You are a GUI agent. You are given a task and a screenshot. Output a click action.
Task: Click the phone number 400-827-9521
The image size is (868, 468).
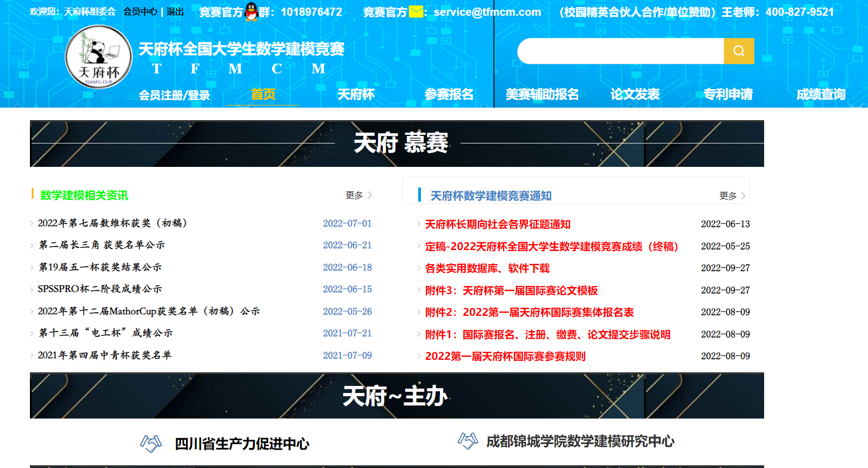click(x=799, y=12)
